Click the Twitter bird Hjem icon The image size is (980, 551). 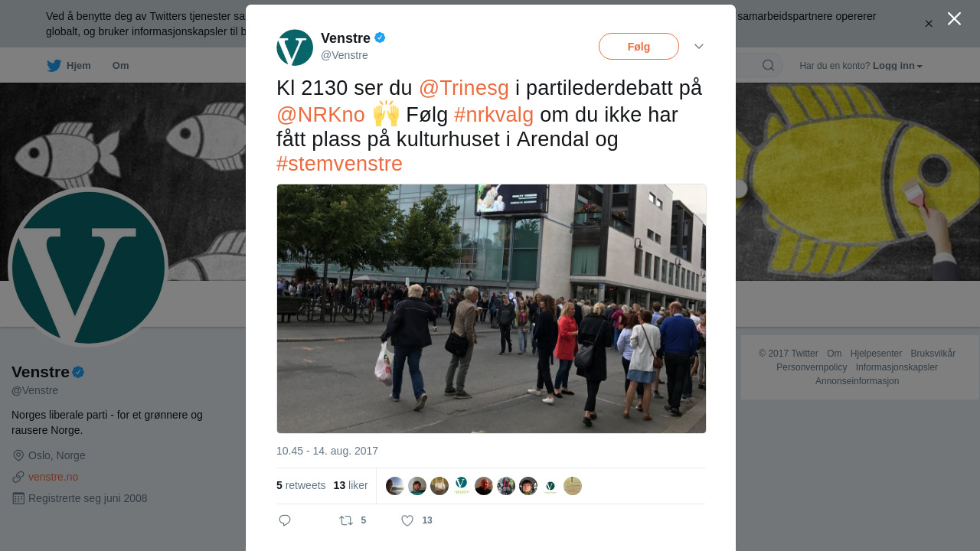[54, 66]
